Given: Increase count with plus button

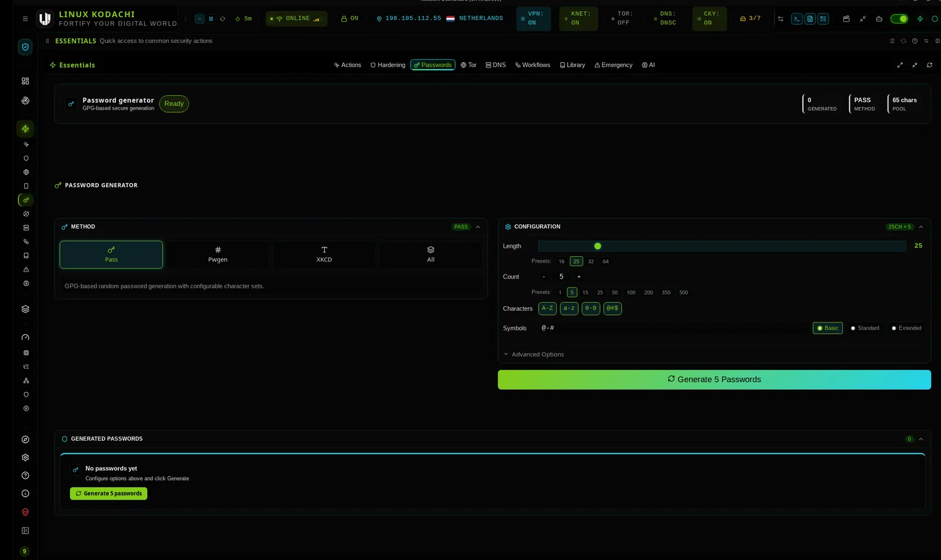Looking at the screenshot, I should point(579,277).
